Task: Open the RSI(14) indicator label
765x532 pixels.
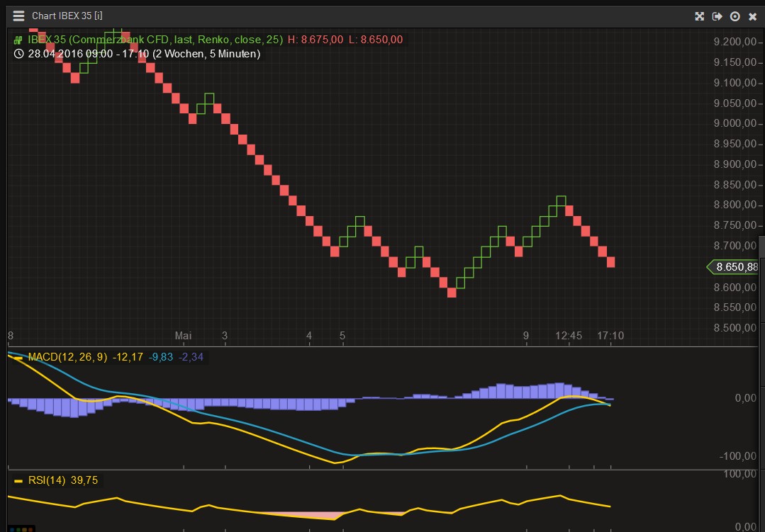Action: (x=47, y=480)
